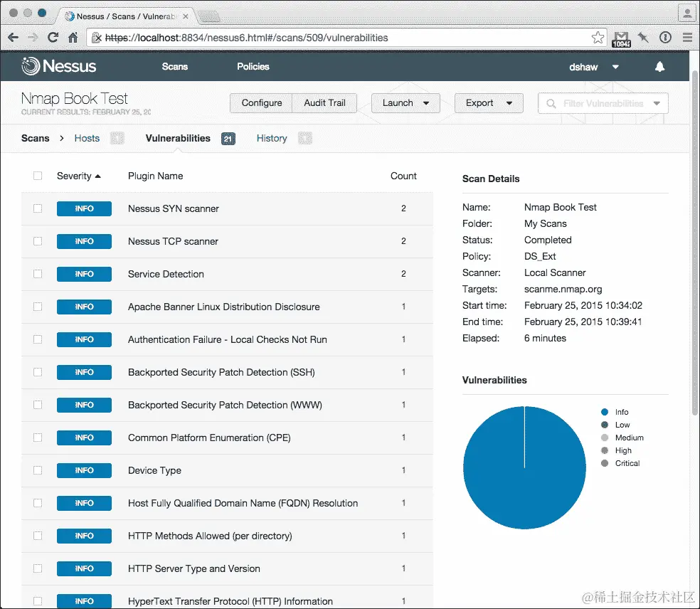
Task: Click the pin extension icon in toolbar
Action: point(643,38)
